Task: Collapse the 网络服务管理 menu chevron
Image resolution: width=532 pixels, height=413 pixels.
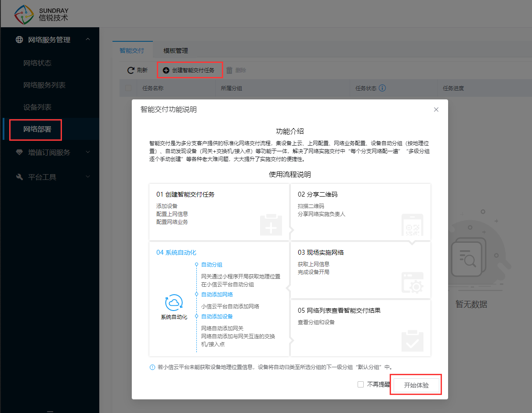Action: [x=88, y=40]
